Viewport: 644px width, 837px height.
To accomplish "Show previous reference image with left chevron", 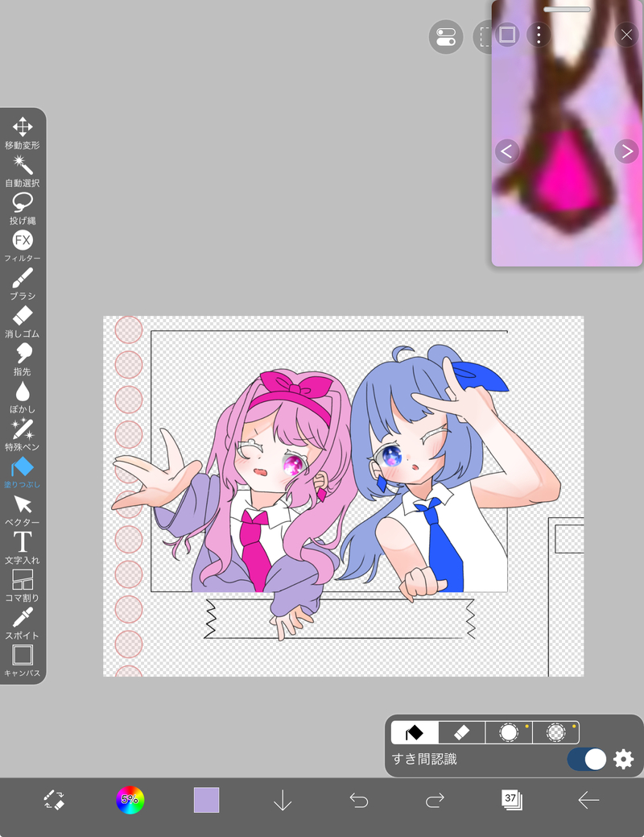I will (507, 151).
